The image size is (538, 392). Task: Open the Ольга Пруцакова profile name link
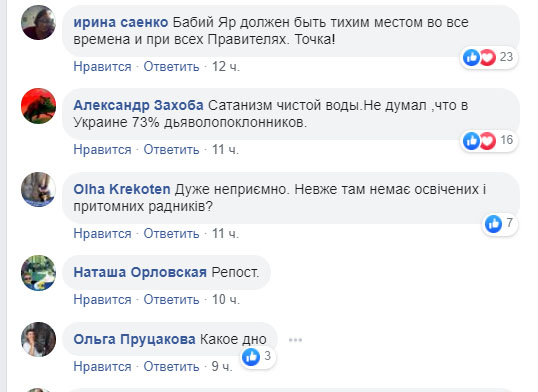(134, 339)
